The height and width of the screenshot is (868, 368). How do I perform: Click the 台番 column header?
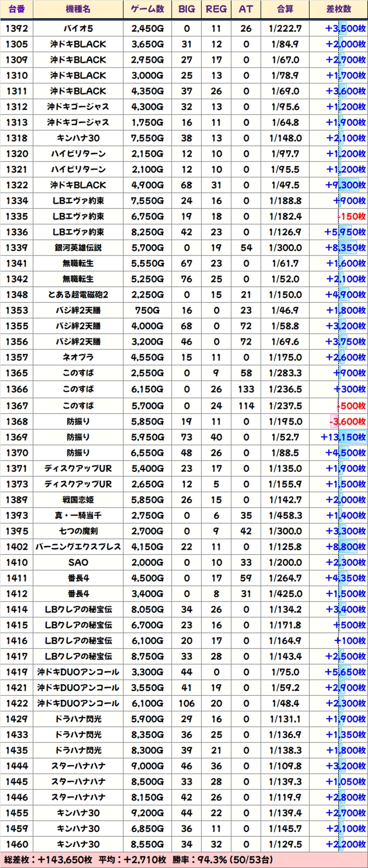click(x=16, y=9)
